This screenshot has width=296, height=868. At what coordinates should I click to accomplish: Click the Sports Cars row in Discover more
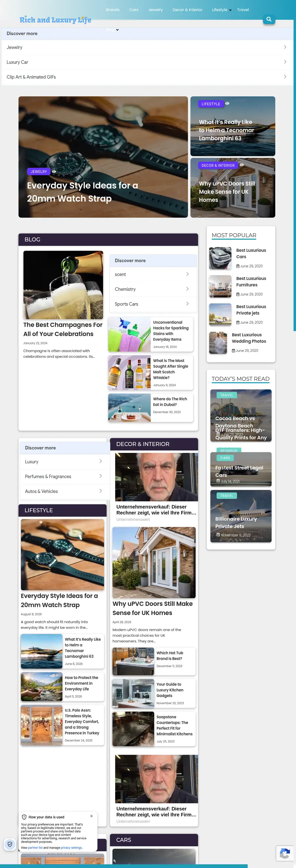153,304
